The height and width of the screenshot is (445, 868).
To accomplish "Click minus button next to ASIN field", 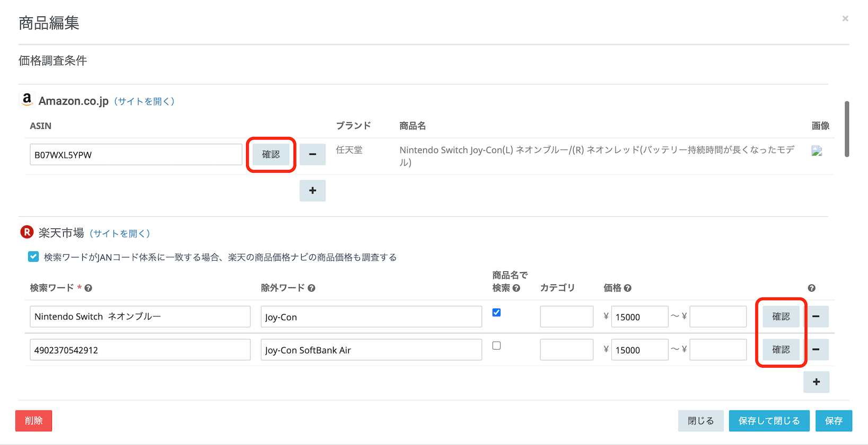I will tap(312, 155).
